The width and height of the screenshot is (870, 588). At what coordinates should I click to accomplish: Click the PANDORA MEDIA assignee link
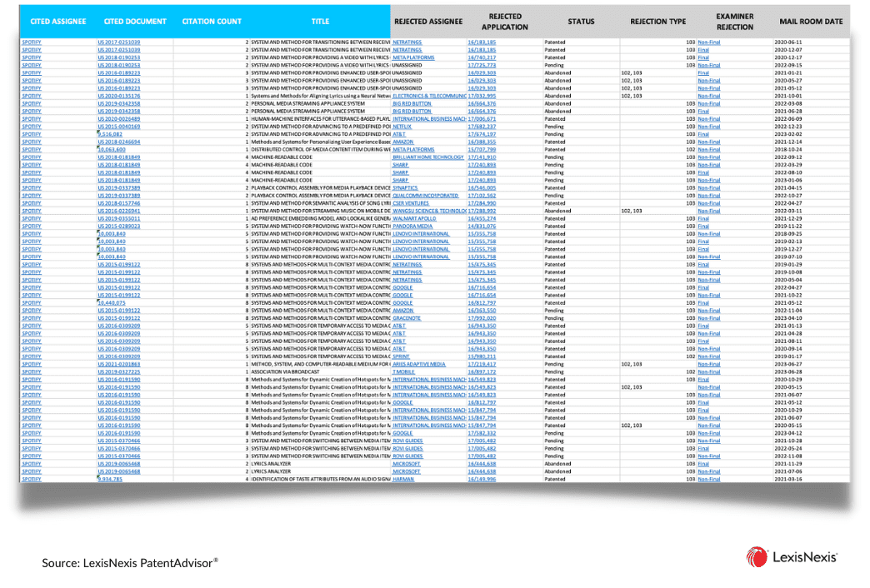pyautogui.click(x=412, y=227)
